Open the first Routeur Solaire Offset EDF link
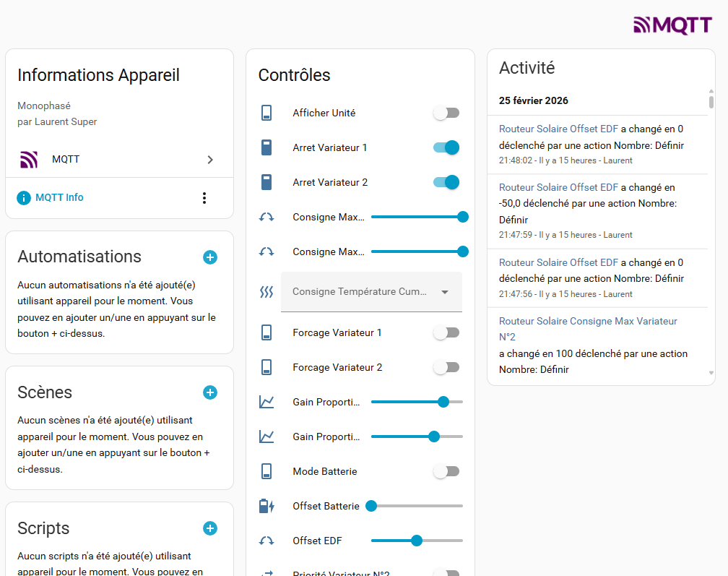The width and height of the screenshot is (728, 576). pos(558,129)
